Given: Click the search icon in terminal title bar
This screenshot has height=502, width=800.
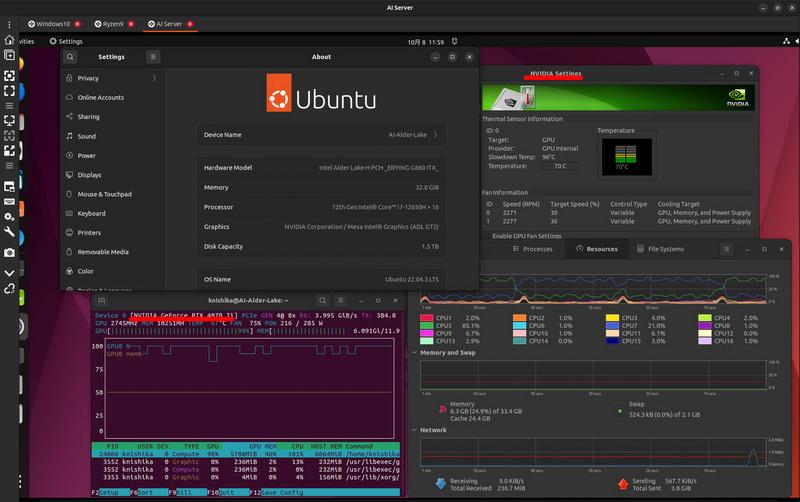Looking at the screenshot, I should [322, 300].
